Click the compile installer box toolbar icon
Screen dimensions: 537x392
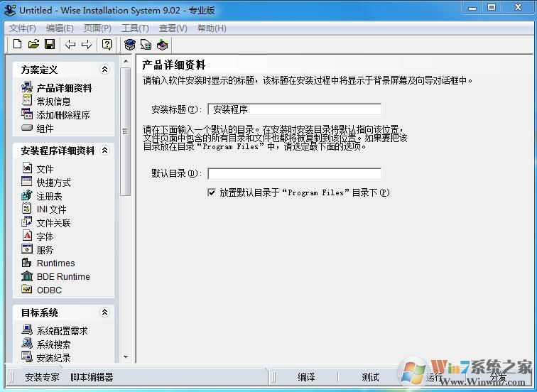[x=130, y=45]
